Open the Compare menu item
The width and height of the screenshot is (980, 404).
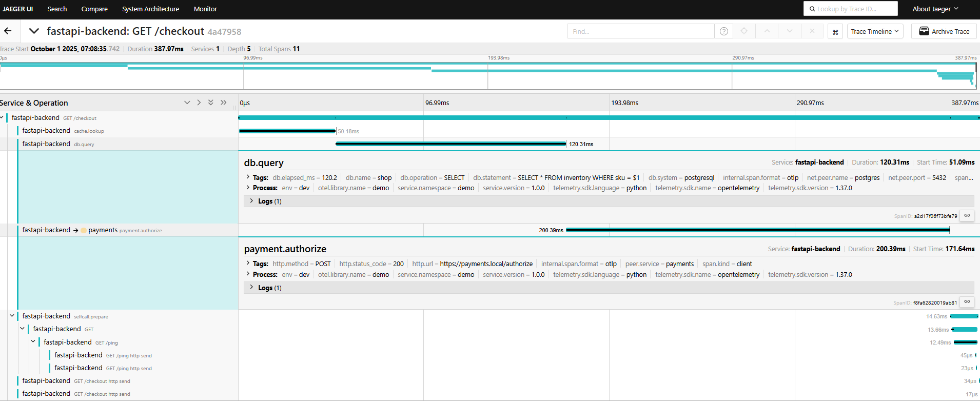coord(94,9)
